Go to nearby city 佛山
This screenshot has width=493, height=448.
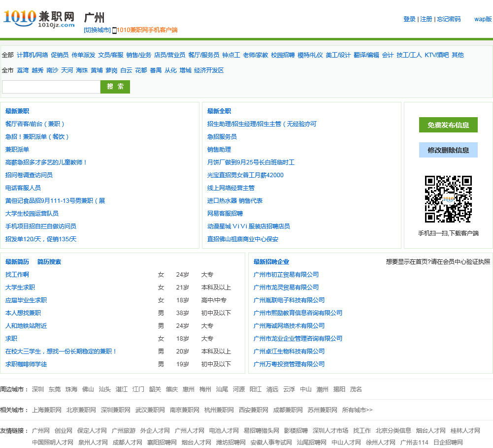[88, 389]
